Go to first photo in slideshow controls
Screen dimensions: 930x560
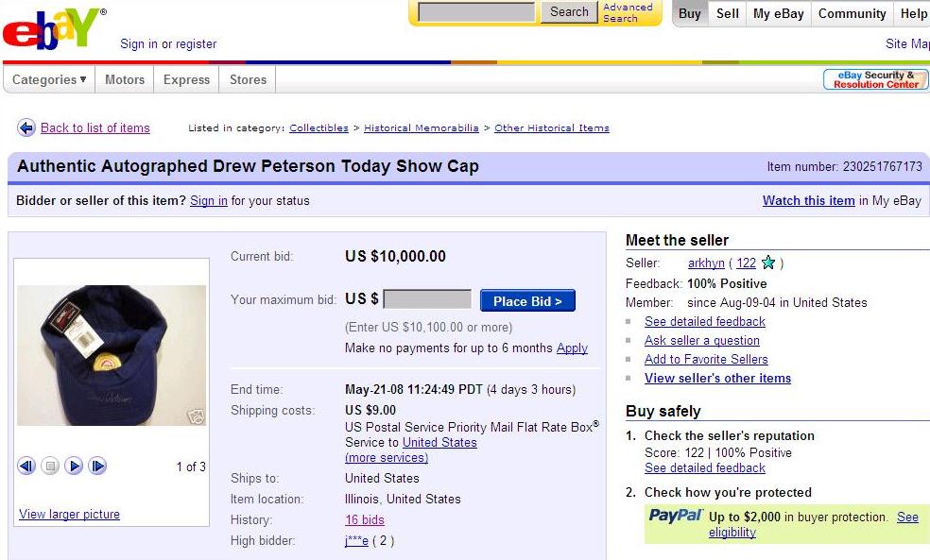tap(26, 467)
